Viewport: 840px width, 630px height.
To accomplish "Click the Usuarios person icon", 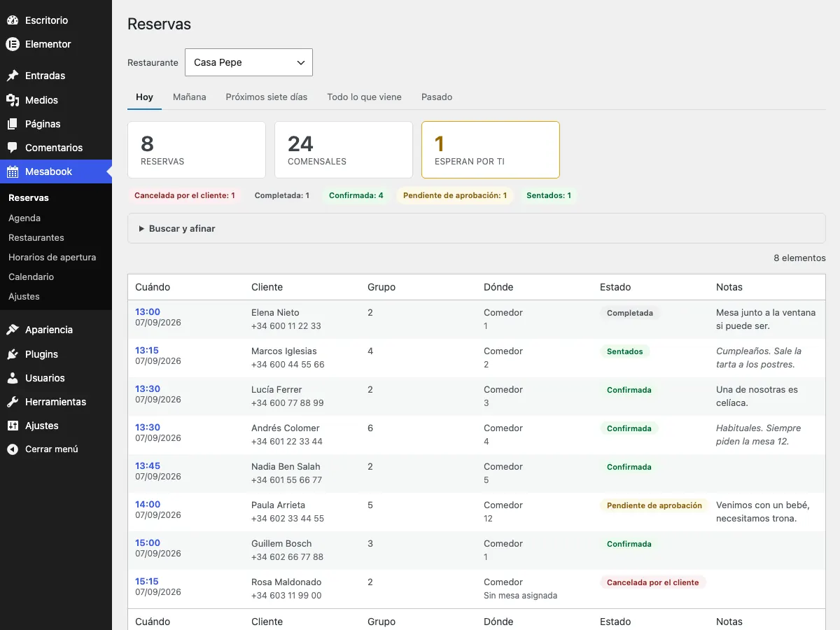I will (x=13, y=378).
